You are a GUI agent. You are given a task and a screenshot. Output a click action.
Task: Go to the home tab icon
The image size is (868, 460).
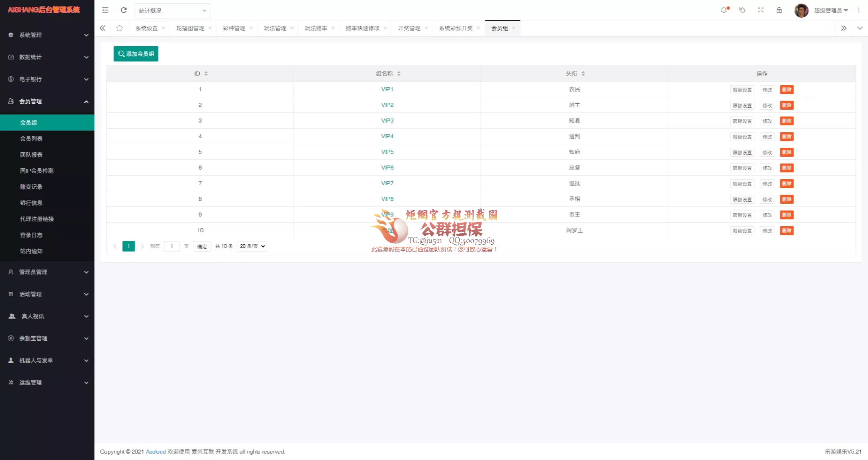click(120, 28)
